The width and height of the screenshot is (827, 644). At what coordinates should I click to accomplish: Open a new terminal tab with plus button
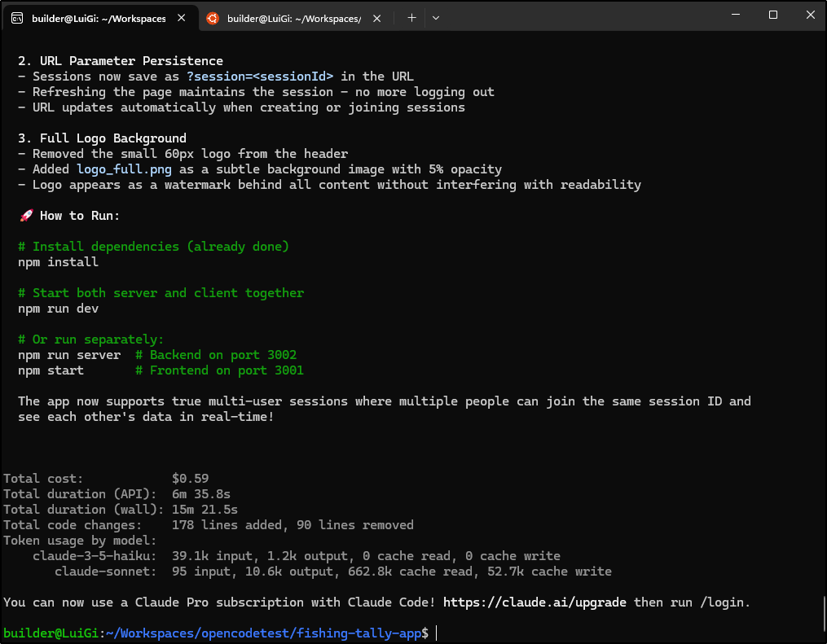coord(412,18)
